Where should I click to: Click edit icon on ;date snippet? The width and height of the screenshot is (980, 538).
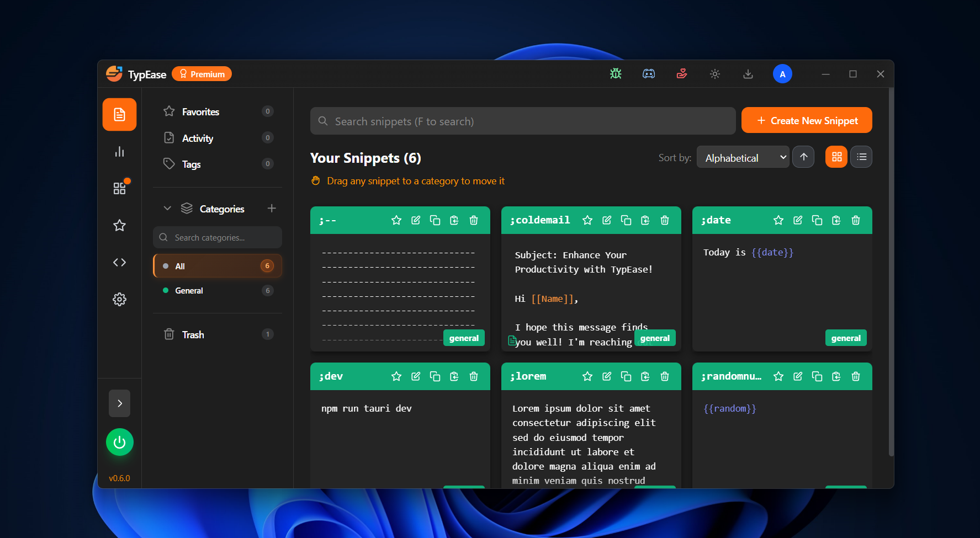coord(798,220)
